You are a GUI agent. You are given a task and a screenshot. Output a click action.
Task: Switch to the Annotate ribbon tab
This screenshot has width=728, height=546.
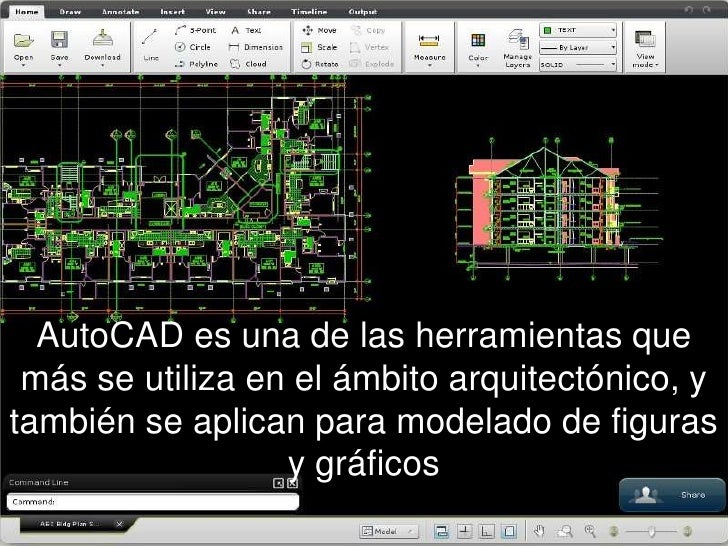[x=121, y=12]
